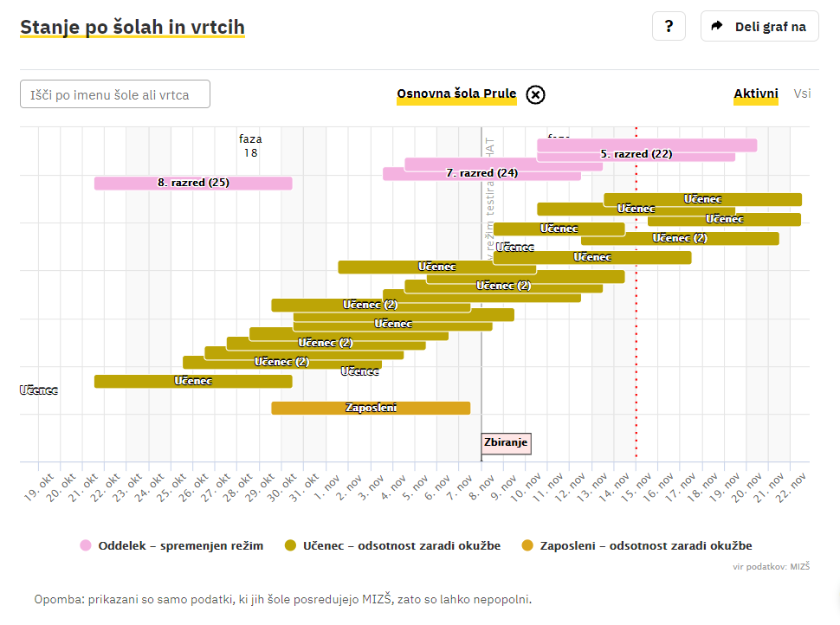Toggle the pink Oddelek legend dot
Screen dimensions: 840x625
(86, 545)
